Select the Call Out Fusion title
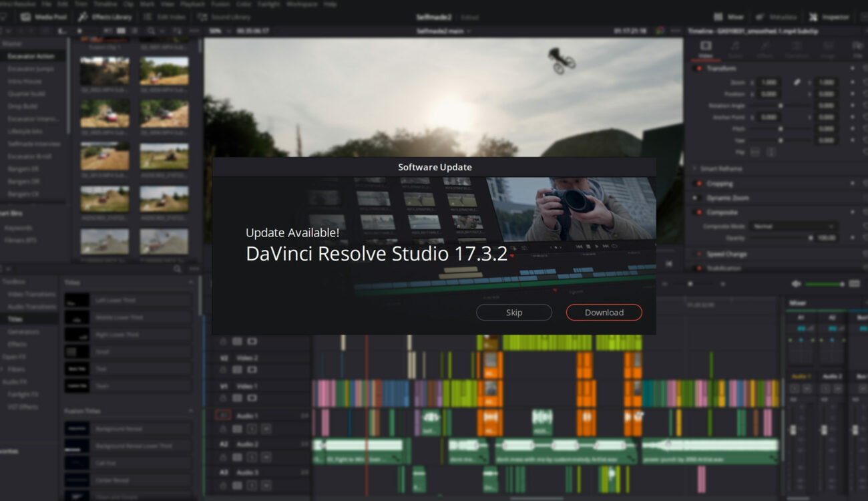Viewport: 868px width, 501px height. 128,462
